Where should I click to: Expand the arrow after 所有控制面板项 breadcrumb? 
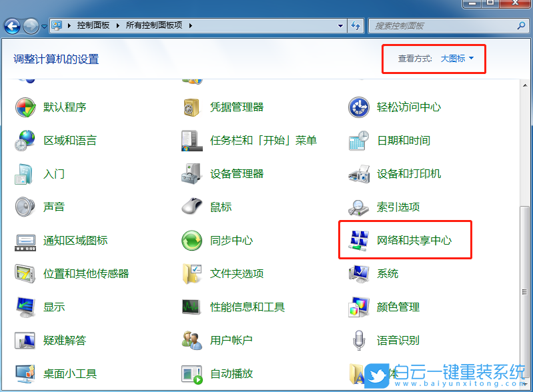190,25
